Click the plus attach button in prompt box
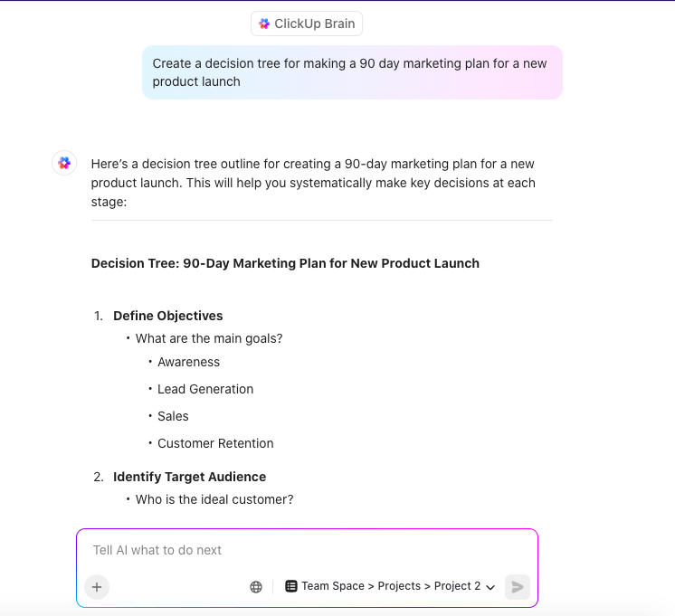 point(97,587)
